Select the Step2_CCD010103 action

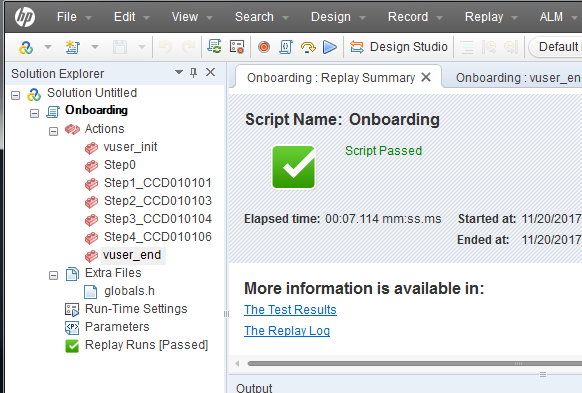(x=158, y=201)
